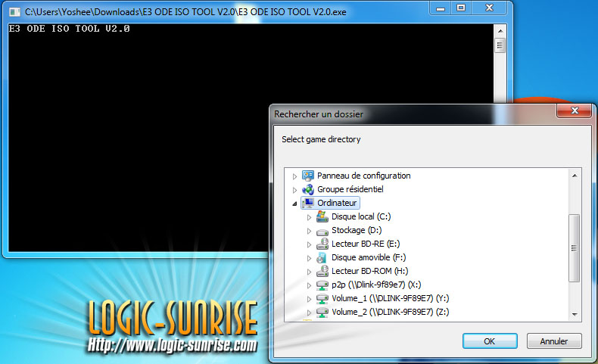598x364 pixels.
Task: Close the E3 ODE ISO TOOL console
Action: (489, 8)
